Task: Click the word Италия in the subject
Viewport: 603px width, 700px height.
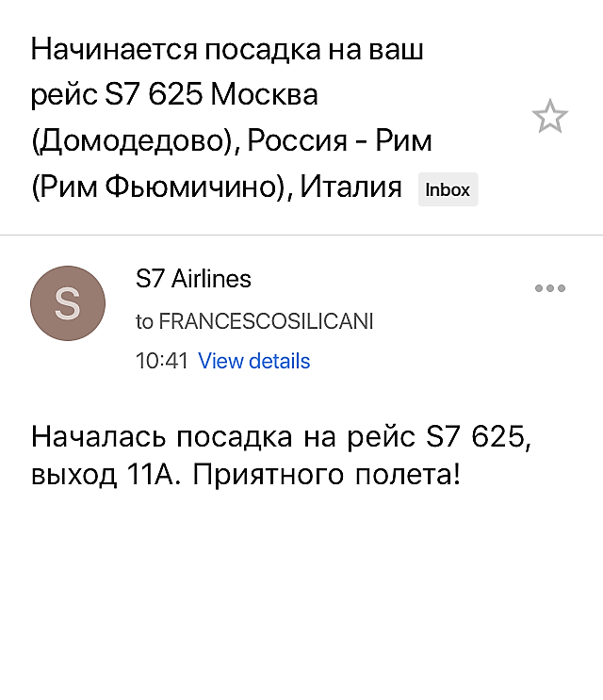Action: [x=350, y=187]
